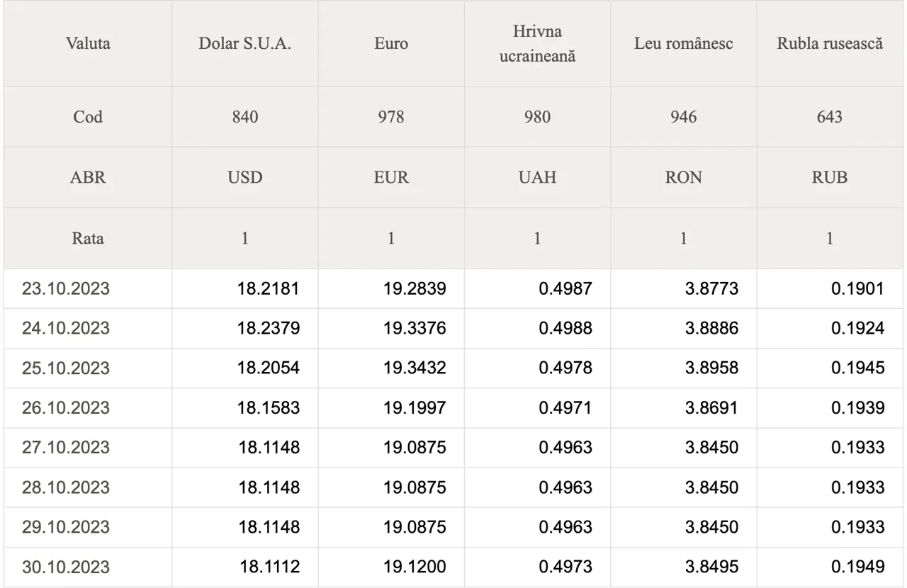Select the UAH abbreviation cell
The image size is (907, 588).
[x=537, y=177]
